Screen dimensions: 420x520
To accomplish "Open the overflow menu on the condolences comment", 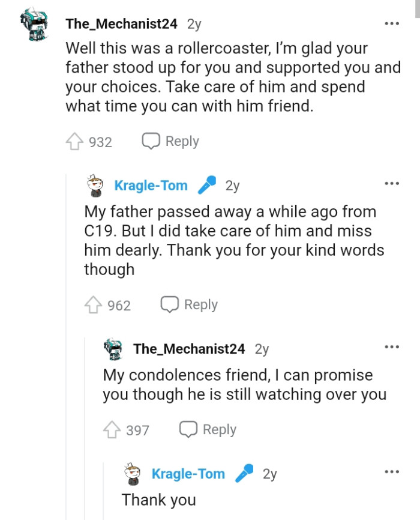I will click(x=391, y=347).
